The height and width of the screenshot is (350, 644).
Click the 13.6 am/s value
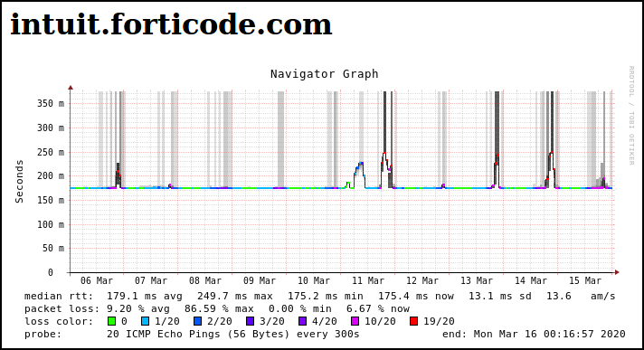point(581,296)
